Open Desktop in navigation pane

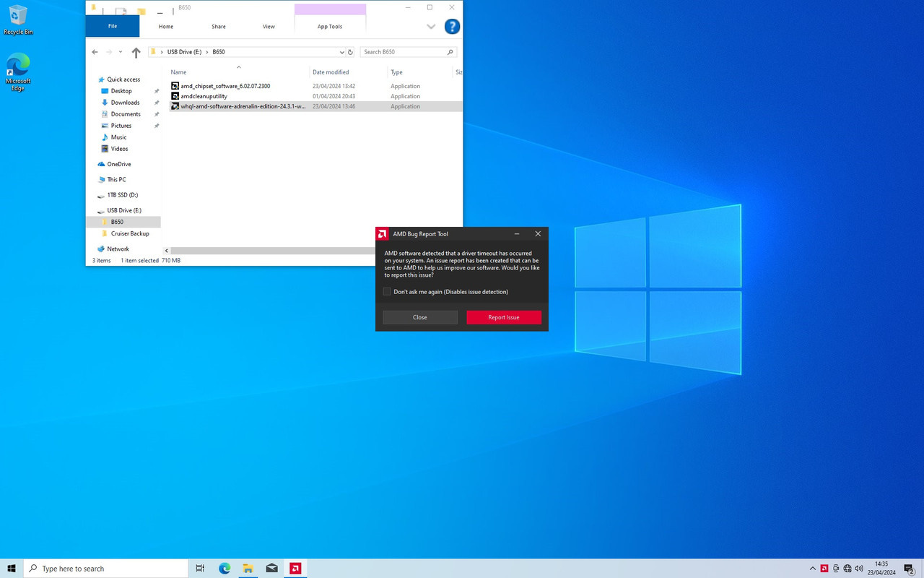(x=121, y=91)
